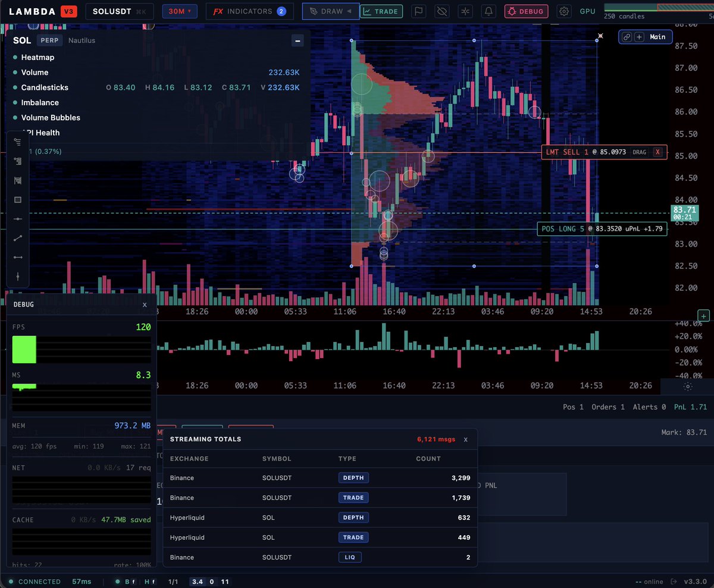Open the 30M timeframe dropdown
The width and height of the screenshot is (714, 588).
[180, 11]
